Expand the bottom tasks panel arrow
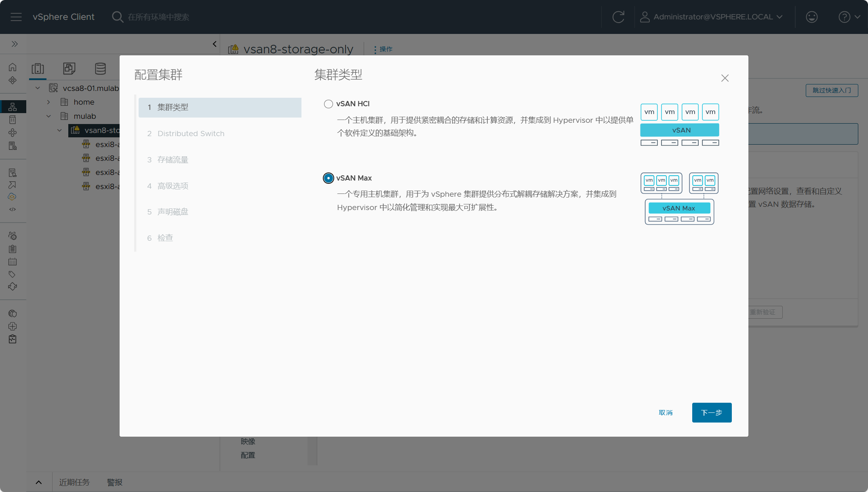 tap(39, 482)
